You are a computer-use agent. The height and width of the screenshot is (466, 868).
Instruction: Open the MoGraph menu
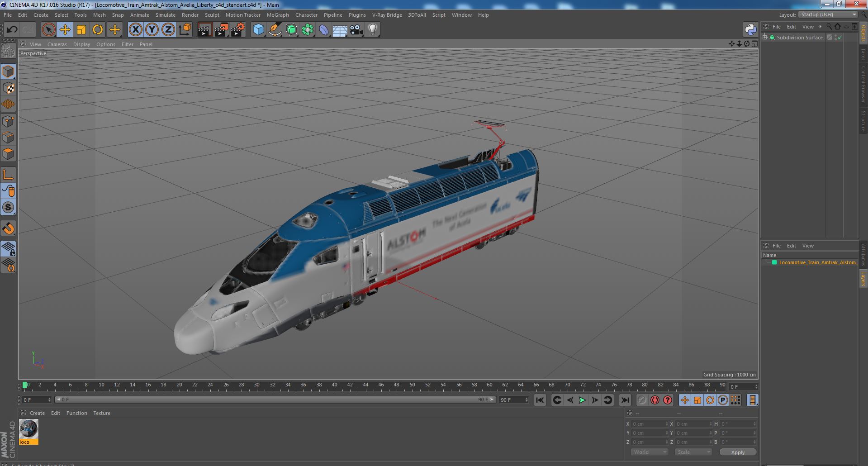pos(278,15)
